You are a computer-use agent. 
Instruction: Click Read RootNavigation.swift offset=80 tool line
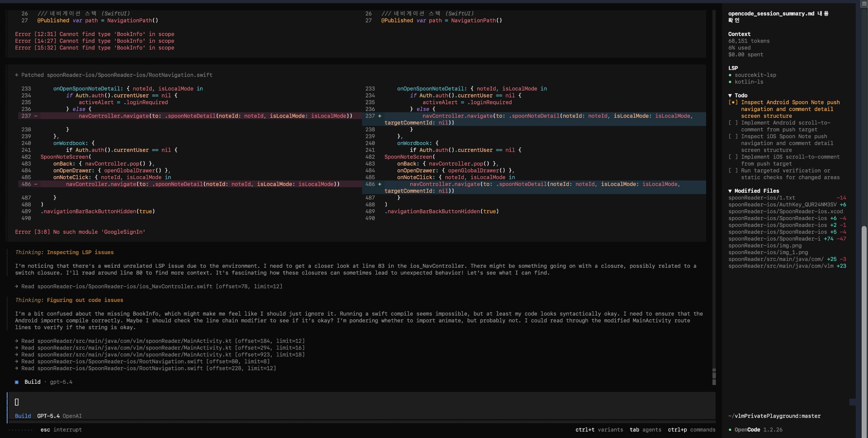pyautogui.click(x=142, y=361)
